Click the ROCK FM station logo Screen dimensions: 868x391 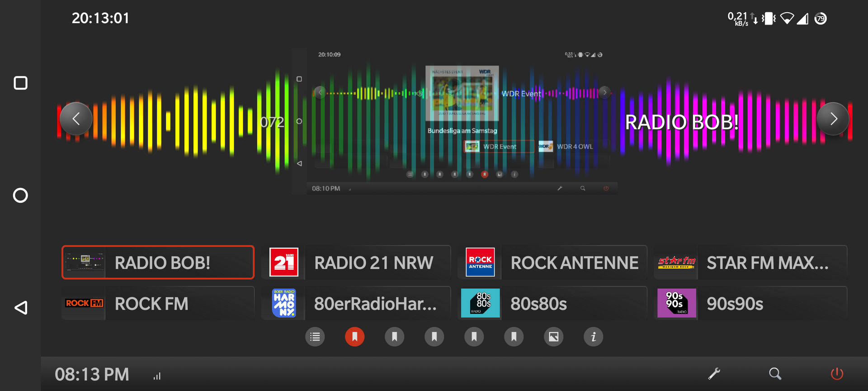click(84, 303)
